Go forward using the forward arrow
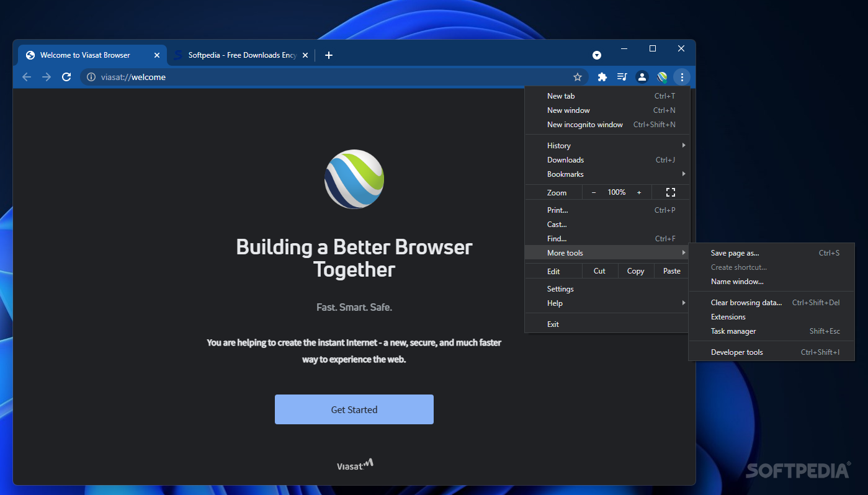The height and width of the screenshot is (495, 868). click(x=47, y=77)
